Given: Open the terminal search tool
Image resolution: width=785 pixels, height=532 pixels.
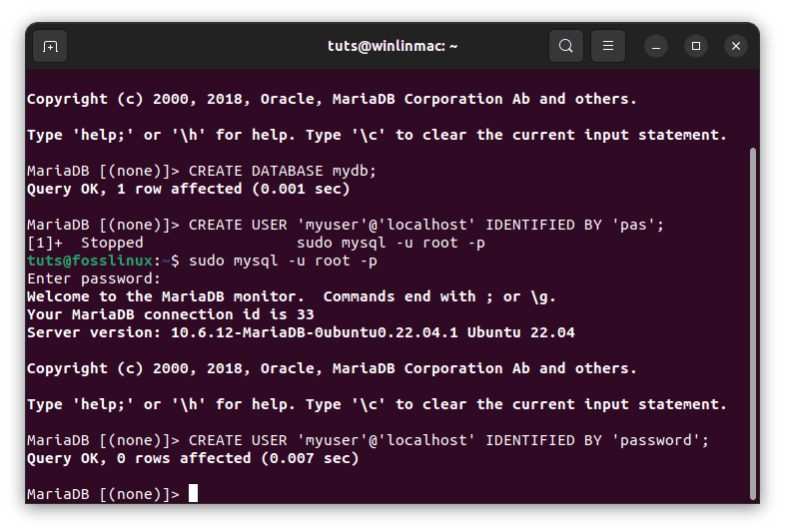Looking at the screenshot, I should pos(565,46).
